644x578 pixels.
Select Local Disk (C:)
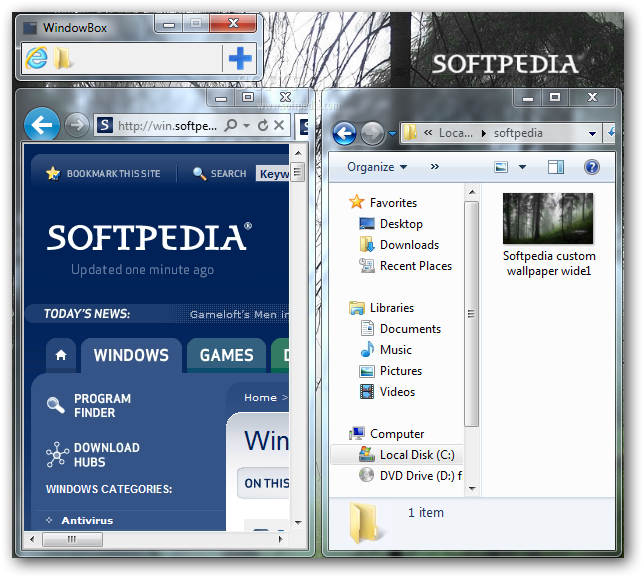pyautogui.click(x=397, y=455)
